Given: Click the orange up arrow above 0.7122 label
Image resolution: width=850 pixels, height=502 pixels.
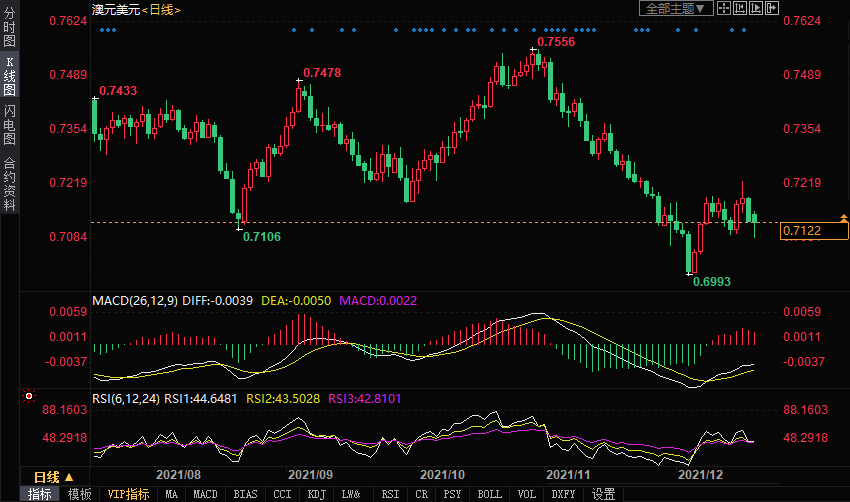Looking at the screenshot, I should pos(844,218).
